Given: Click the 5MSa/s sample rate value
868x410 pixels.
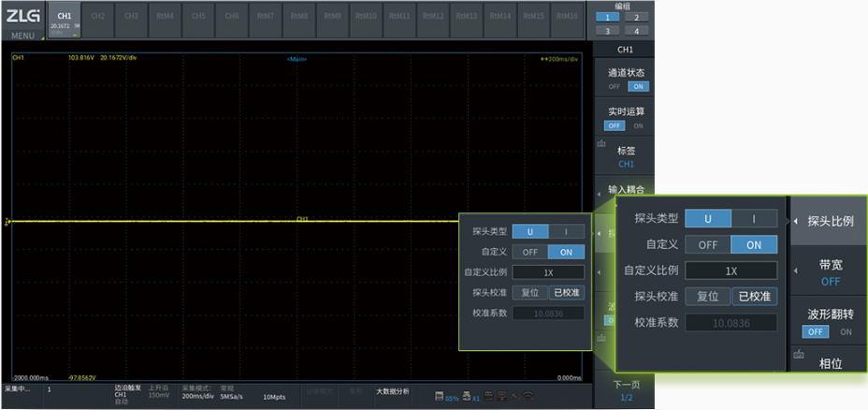Looking at the screenshot, I should pos(232,397).
